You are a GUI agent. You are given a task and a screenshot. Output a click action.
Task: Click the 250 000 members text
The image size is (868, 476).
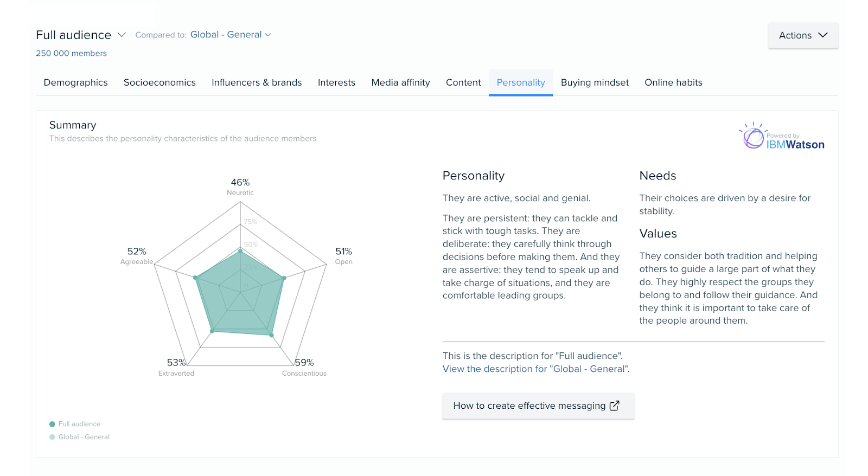[x=71, y=53]
